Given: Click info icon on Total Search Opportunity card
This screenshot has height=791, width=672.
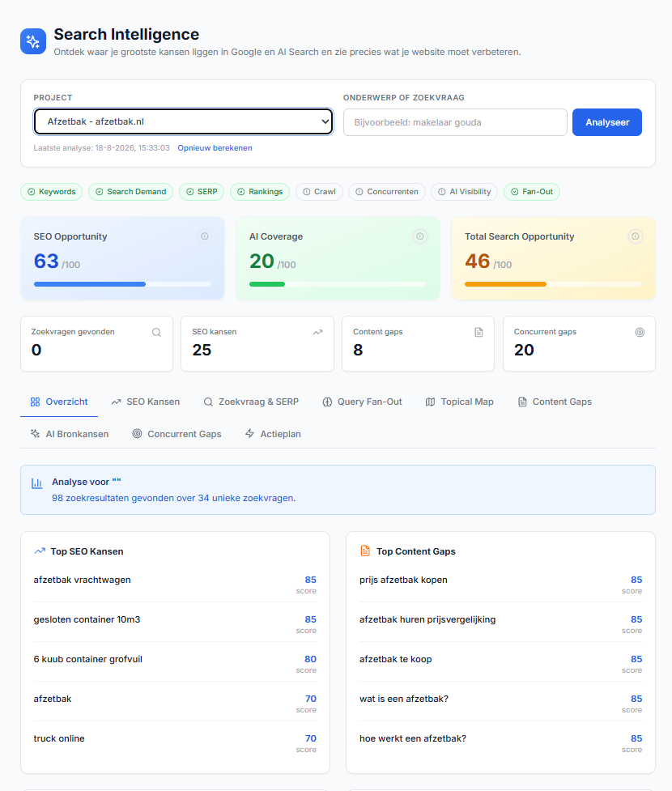Looking at the screenshot, I should pyautogui.click(x=636, y=236).
